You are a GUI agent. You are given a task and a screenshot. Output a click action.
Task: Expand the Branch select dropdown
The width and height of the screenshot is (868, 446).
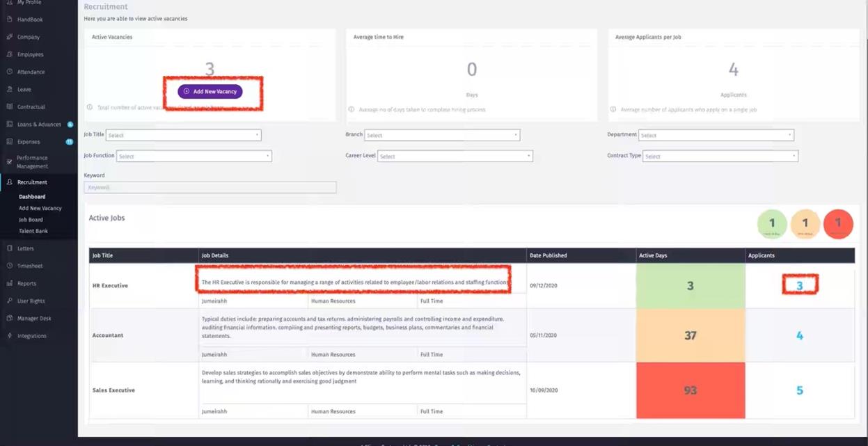click(x=442, y=135)
